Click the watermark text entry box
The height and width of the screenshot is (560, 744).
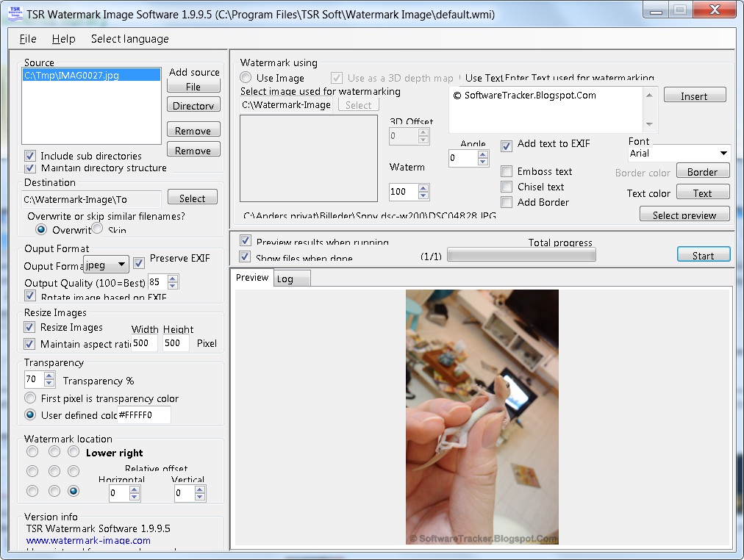point(546,110)
